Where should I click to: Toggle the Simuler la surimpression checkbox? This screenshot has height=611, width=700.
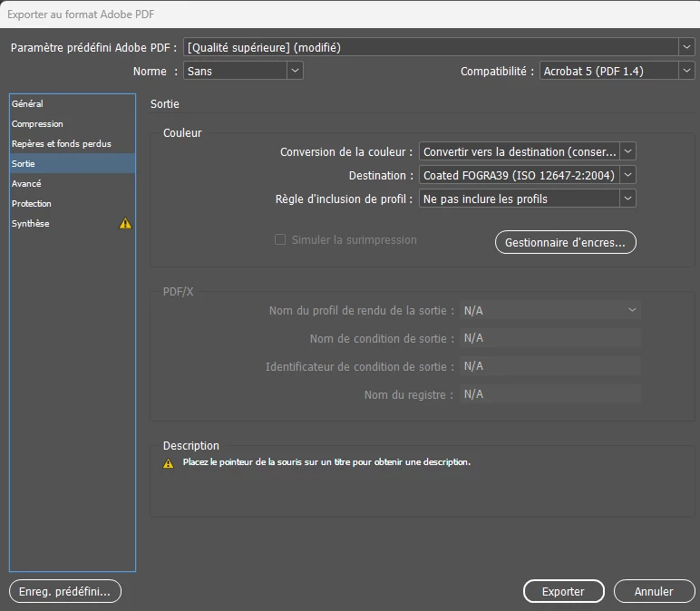pos(280,239)
